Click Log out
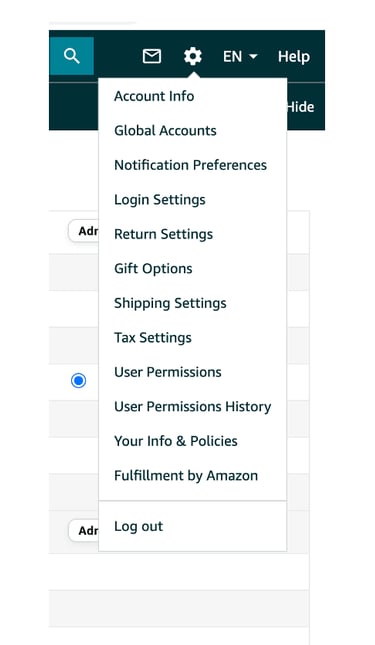The width and height of the screenshot is (375, 645). (x=138, y=527)
